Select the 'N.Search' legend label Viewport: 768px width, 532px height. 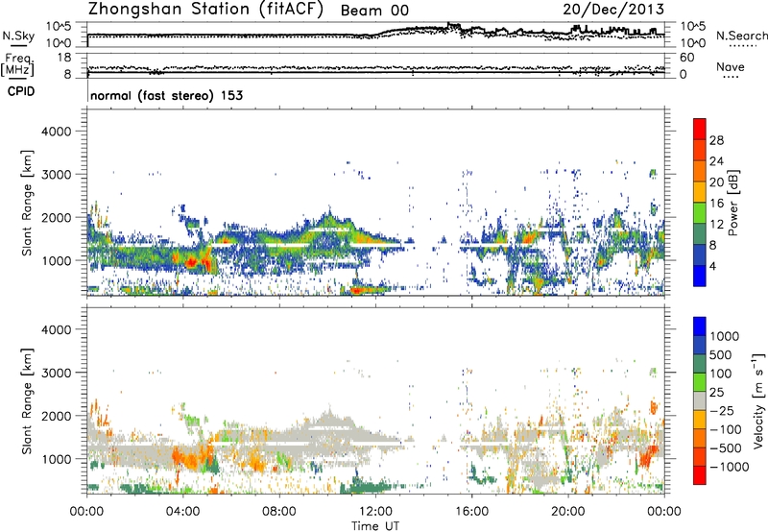(x=741, y=36)
